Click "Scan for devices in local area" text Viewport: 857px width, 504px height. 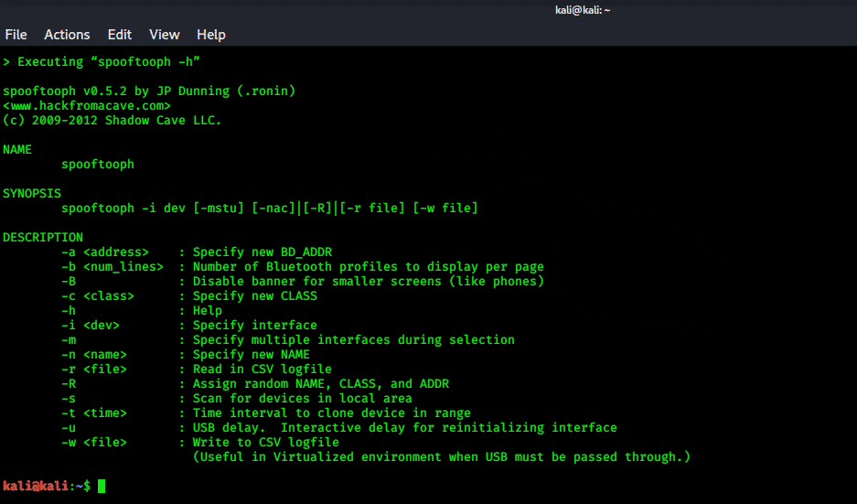coord(303,399)
